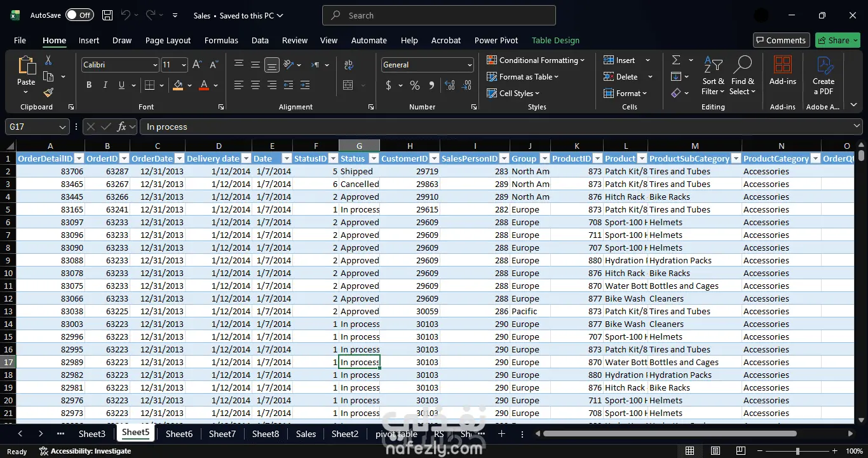Expand the Name Box dropdown arrow

click(62, 127)
